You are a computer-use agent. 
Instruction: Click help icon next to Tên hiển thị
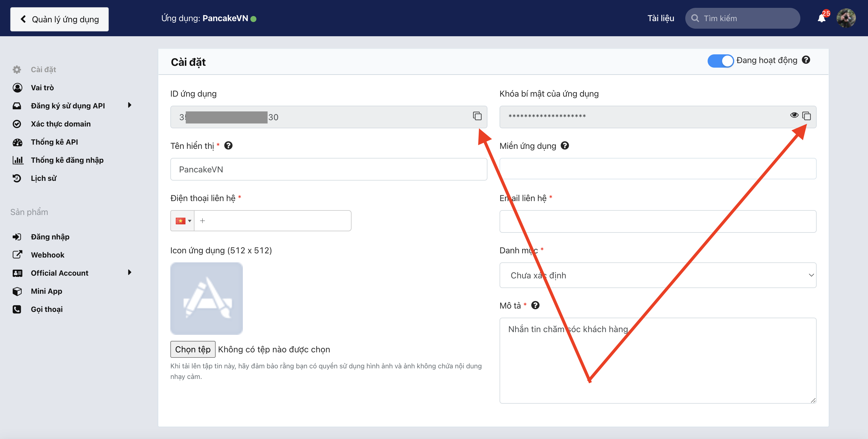pyautogui.click(x=228, y=146)
